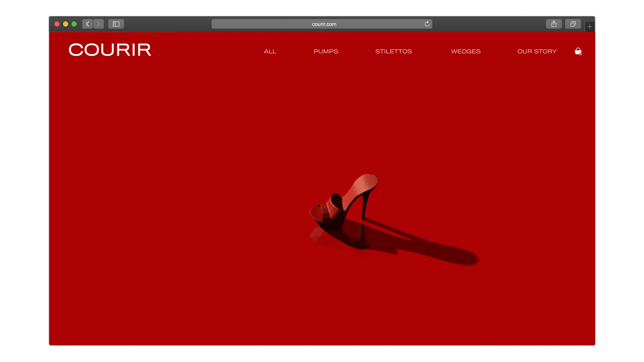The height and width of the screenshot is (362, 644).
Task: Toggle the Safari sidebar button
Action: (116, 24)
